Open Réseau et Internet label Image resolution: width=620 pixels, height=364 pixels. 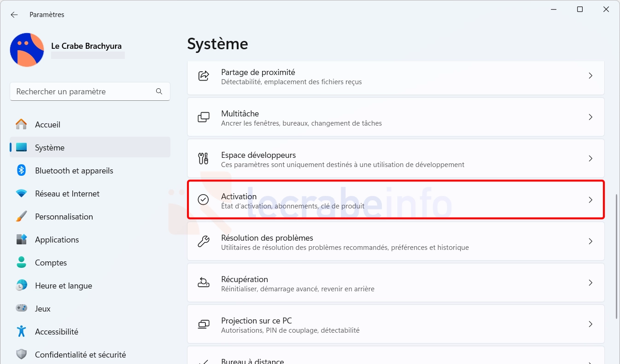tap(67, 194)
